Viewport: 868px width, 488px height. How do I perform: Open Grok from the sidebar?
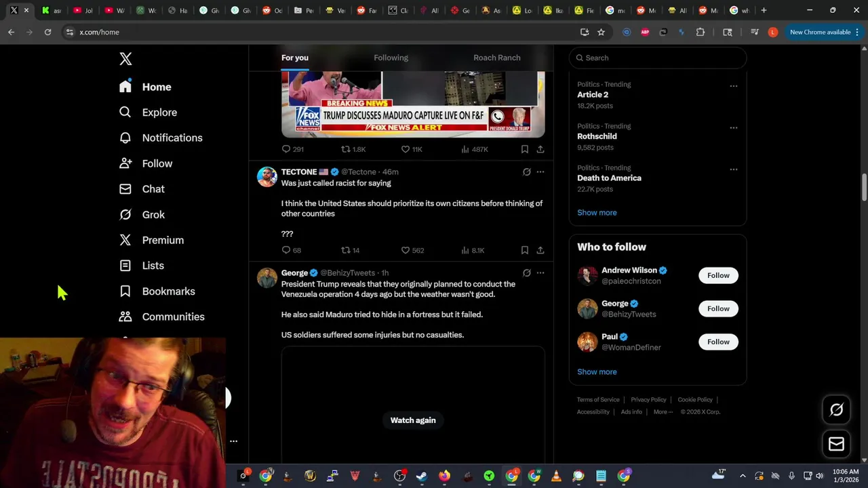coord(142,215)
